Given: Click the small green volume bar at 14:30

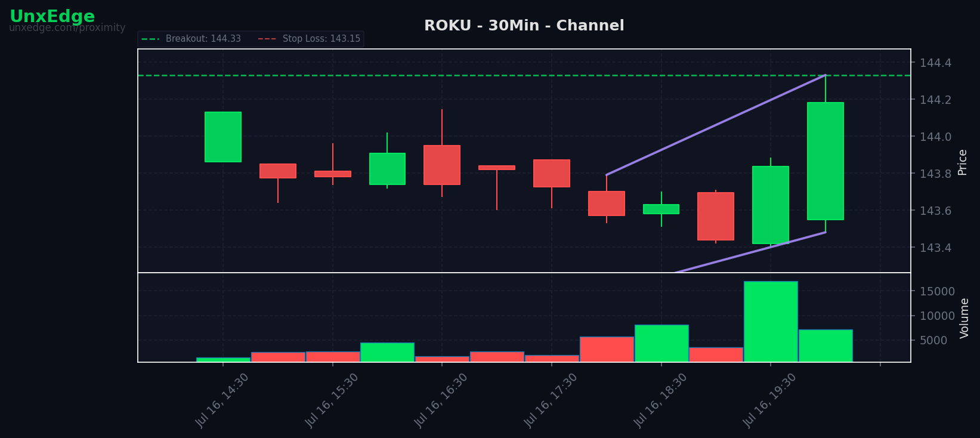Looking at the screenshot, I should coord(223,360).
